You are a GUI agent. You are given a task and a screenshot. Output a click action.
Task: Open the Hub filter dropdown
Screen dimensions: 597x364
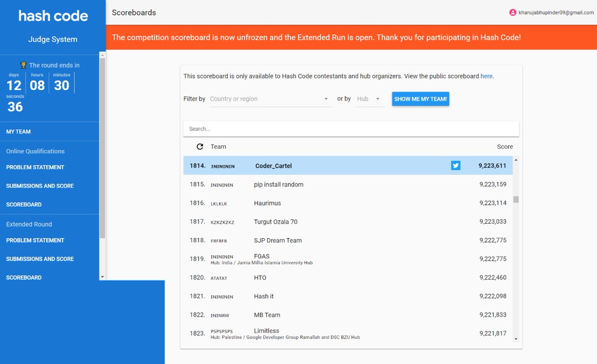click(370, 99)
